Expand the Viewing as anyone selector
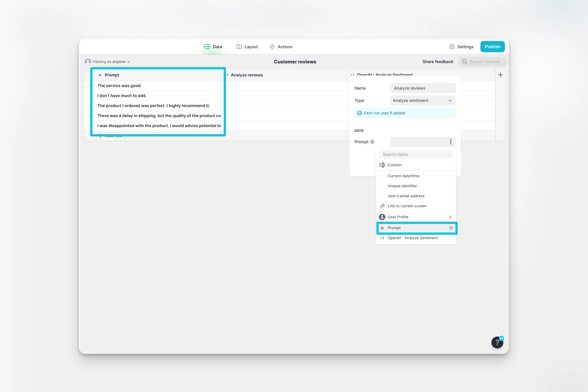The height and width of the screenshot is (392, 588). (x=108, y=62)
